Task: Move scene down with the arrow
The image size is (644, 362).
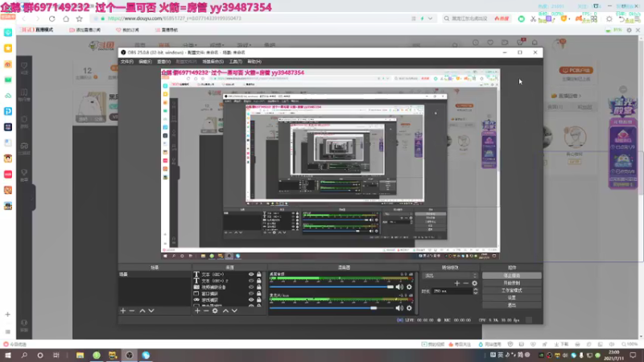Action: 151,311
